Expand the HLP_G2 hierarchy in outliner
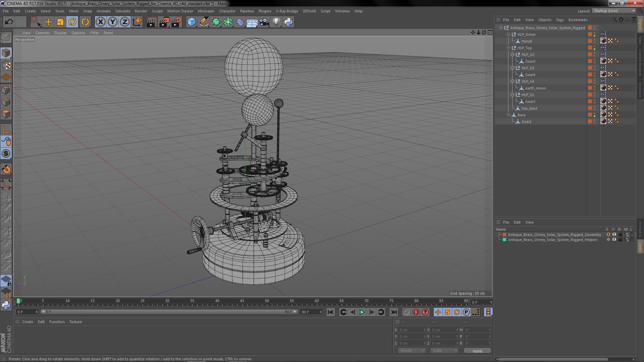The image size is (644, 362). (x=512, y=54)
